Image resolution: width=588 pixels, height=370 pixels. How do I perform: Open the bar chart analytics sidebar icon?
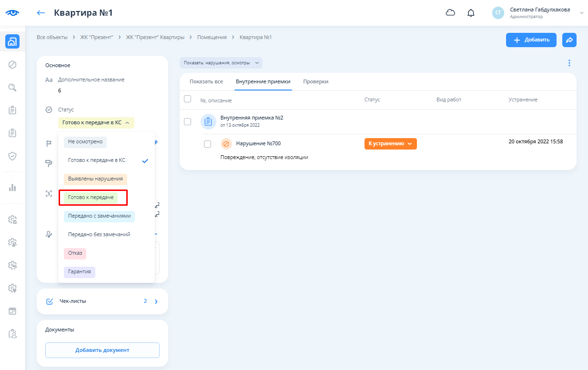13,187
